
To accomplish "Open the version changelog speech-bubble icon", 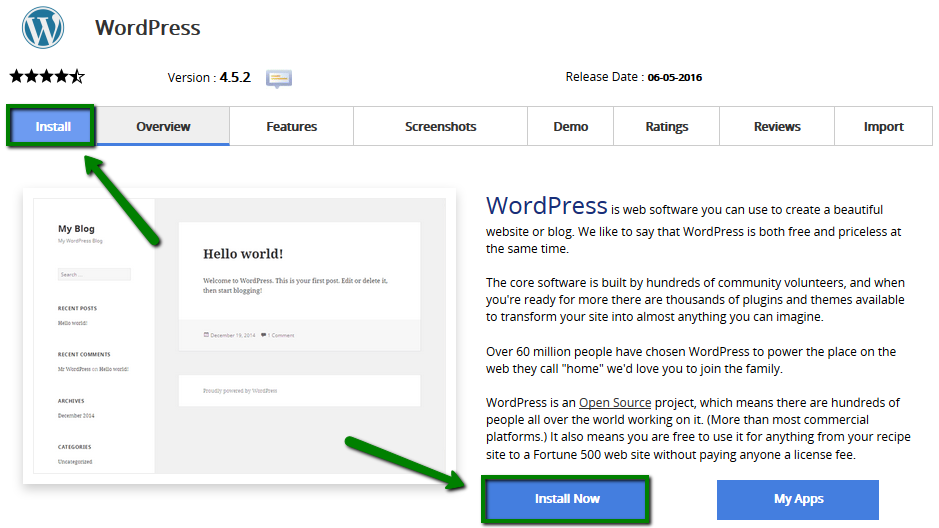I will pyautogui.click(x=278, y=78).
